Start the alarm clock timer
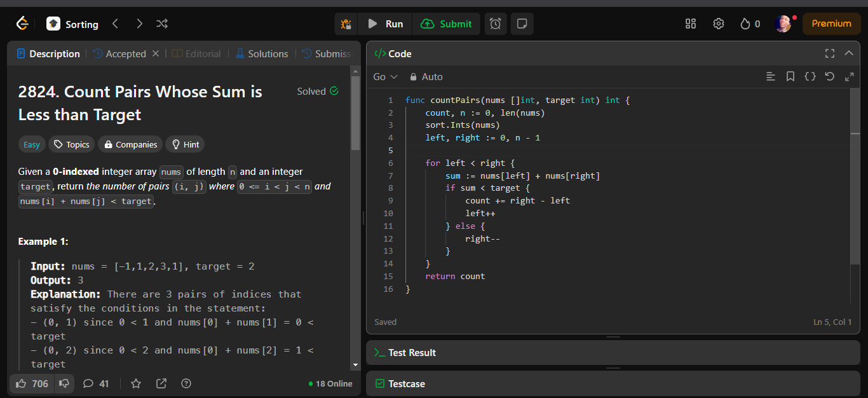The image size is (868, 398). [496, 24]
